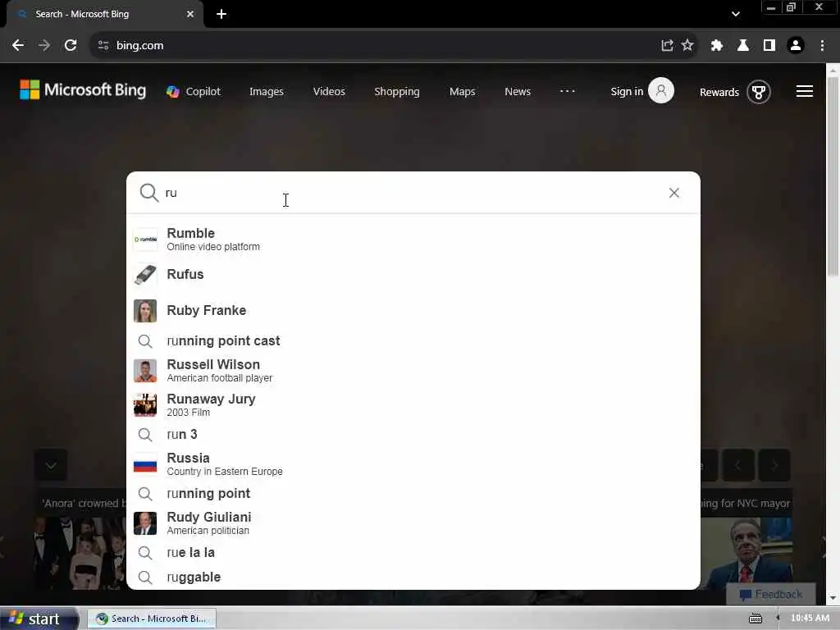Screen dimensions: 840x630
Task: Open the Feedback button
Action: pos(770,594)
